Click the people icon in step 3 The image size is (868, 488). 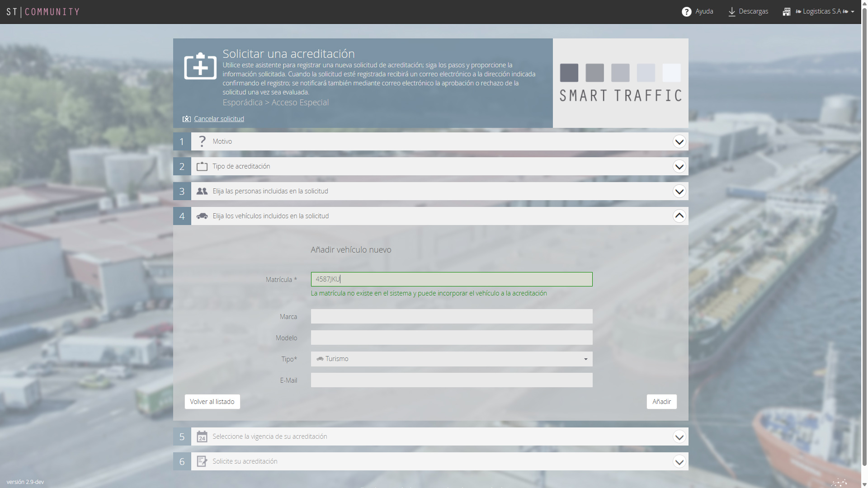202,191
